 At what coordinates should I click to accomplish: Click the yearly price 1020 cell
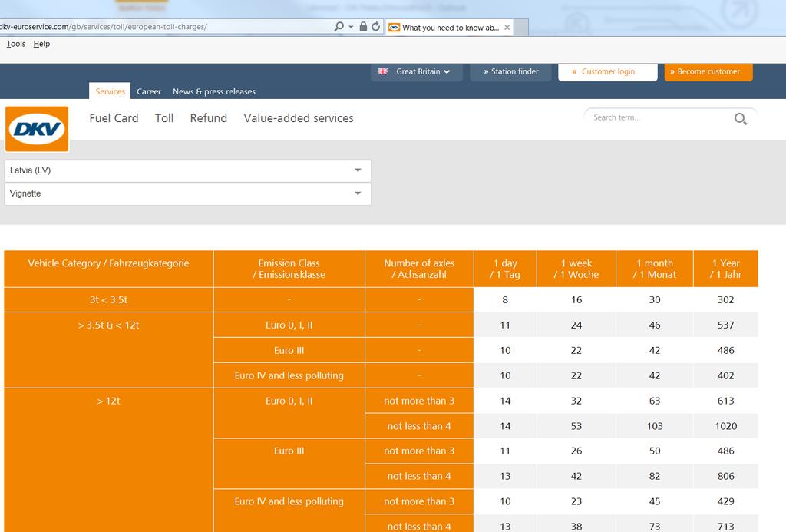(726, 426)
